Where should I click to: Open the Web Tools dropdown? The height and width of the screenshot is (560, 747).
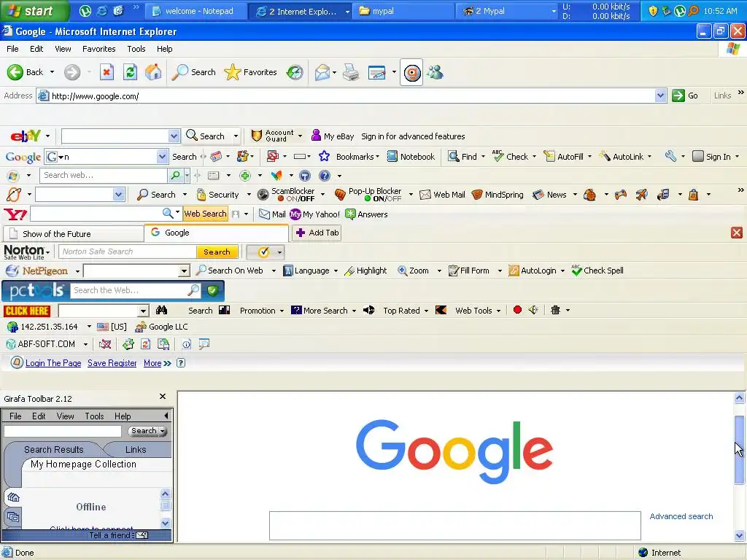[x=498, y=311]
